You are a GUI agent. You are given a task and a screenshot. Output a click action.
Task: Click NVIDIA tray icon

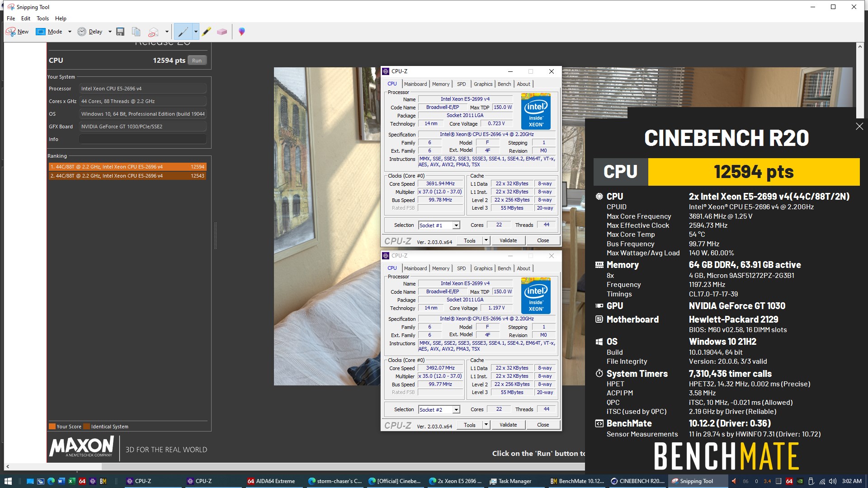[x=800, y=481]
